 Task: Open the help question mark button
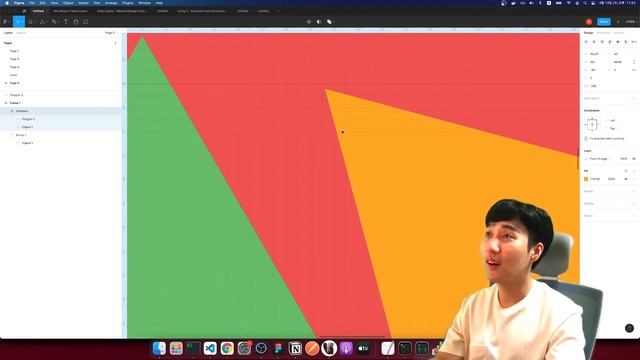click(x=629, y=328)
